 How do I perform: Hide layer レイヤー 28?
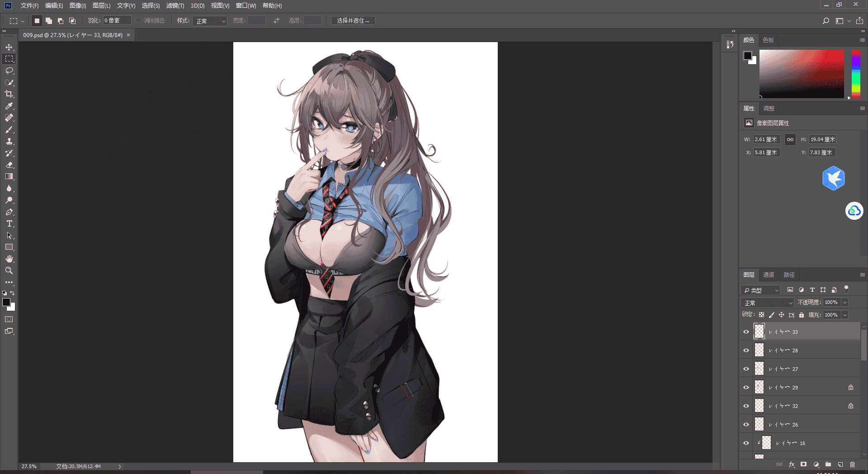pyautogui.click(x=746, y=350)
